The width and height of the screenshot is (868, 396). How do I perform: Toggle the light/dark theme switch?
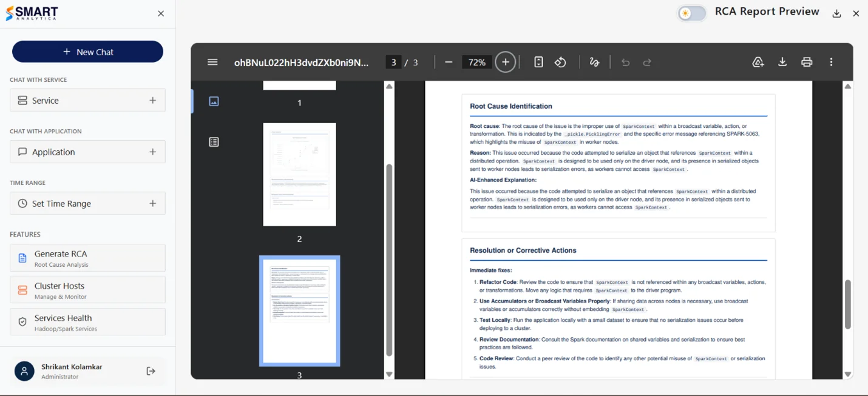coord(692,13)
